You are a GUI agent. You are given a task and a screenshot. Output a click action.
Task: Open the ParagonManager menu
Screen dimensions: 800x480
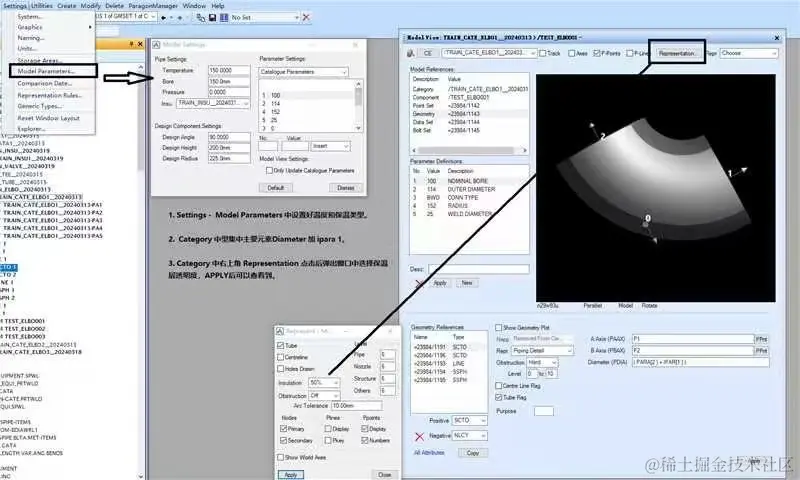click(x=153, y=6)
